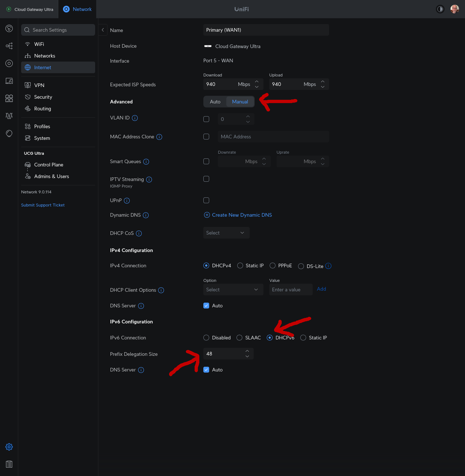
Task: Adjust Prefix Delegation Size stepper
Action: tap(247, 354)
